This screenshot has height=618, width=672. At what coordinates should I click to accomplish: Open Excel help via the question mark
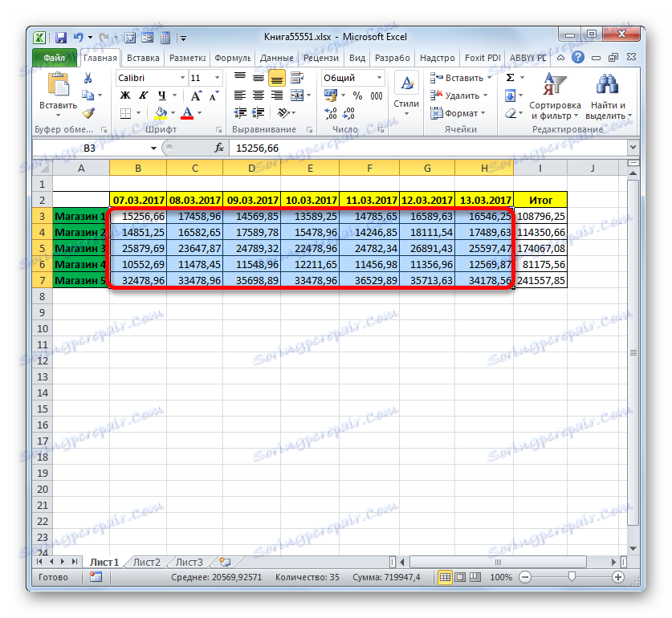[578, 58]
